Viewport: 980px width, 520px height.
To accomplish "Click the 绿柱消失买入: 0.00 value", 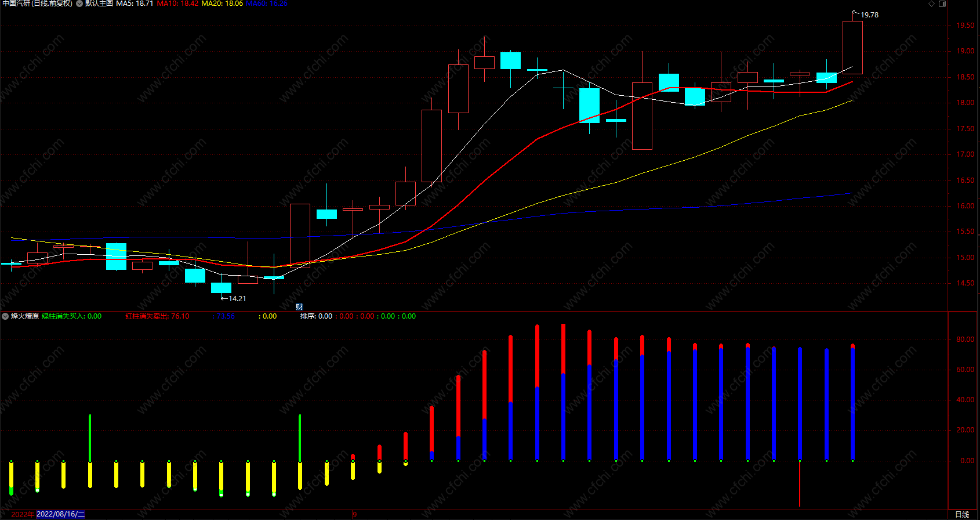I will (x=71, y=316).
